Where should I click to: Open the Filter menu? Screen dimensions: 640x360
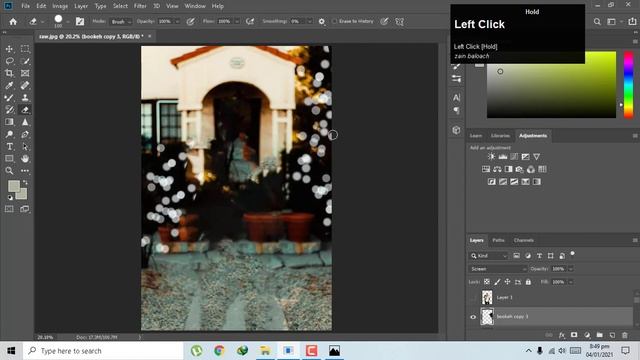coord(140,6)
